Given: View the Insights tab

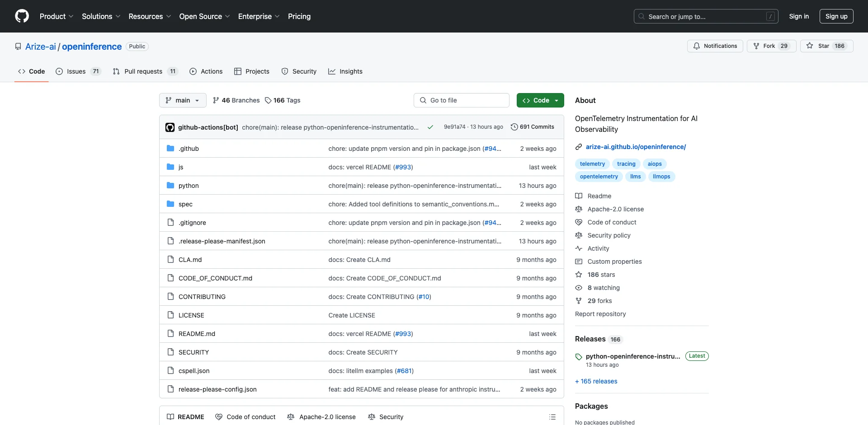Looking at the screenshot, I should coord(345,71).
